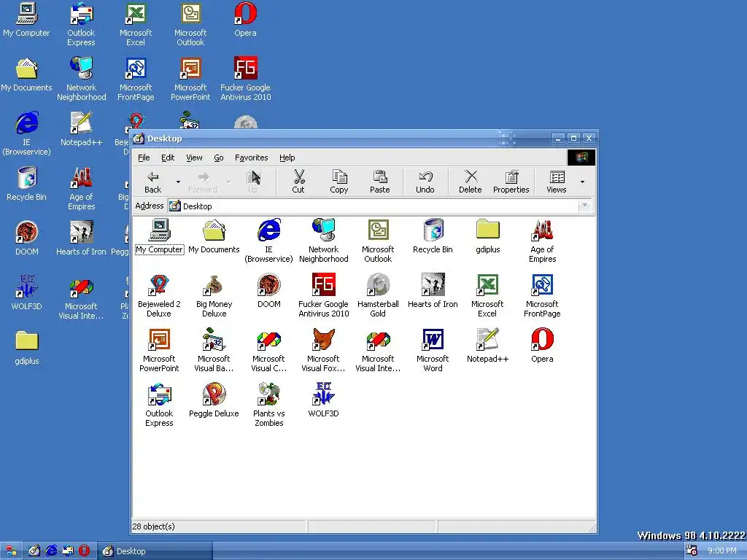Screen dimensions: 747x560
Task: Select Microsoft PowerPoint in Desktop window
Action: tap(159, 350)
